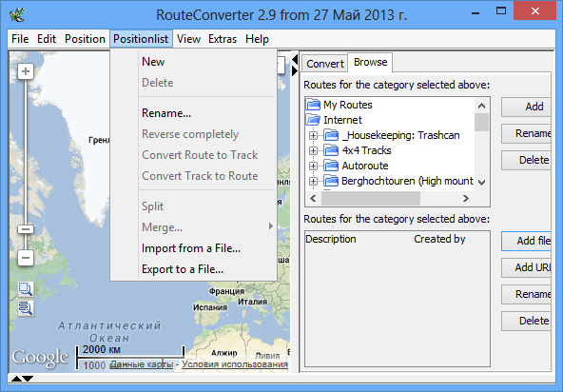Choose Rename... from Positionlist menu
This screenshot has width=563, height=392.
[194, 113]
